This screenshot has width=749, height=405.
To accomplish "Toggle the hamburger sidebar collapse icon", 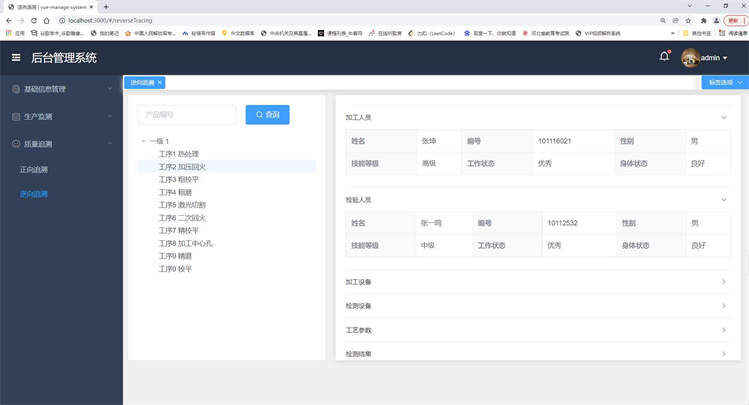I will 16,58.
